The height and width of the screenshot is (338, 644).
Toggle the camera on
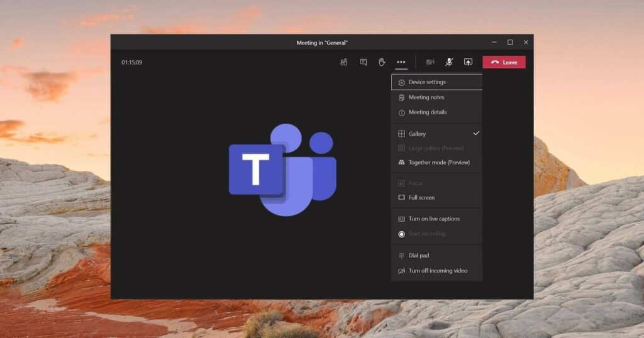[430, 62]
